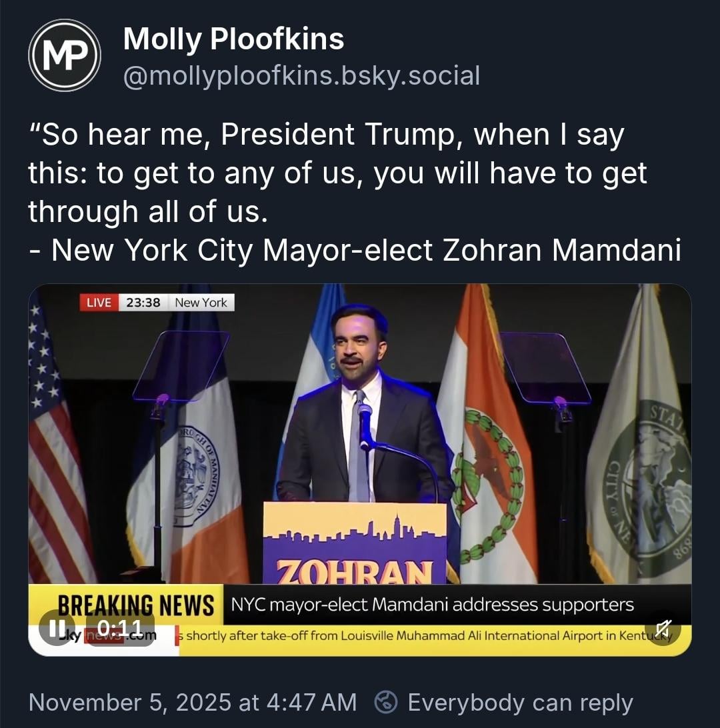Click the red LIVE badge

[x=99, y=302]
